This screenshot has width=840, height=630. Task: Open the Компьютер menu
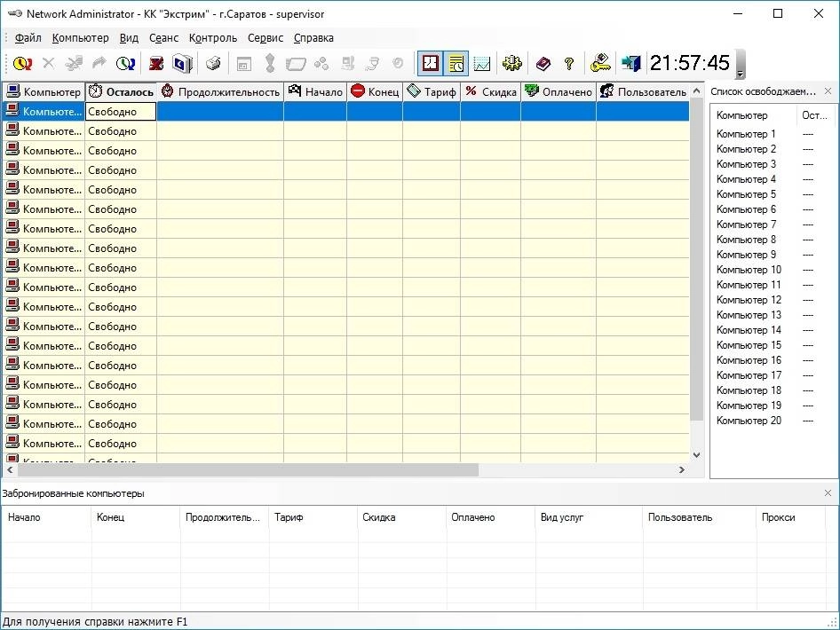pyautogui.click(x=80, y=38)
